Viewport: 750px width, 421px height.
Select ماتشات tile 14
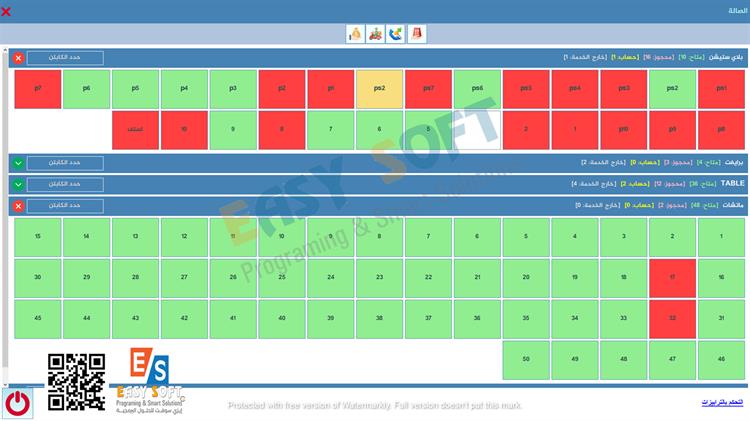(x=87, y=237)
